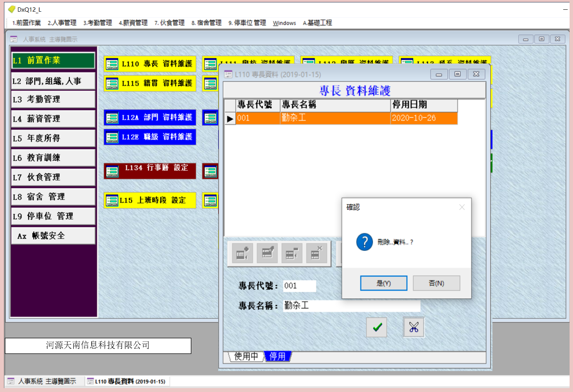
Task: Click the 專長代號 column header
Action: pyautogui.click(x=258, y=105)
